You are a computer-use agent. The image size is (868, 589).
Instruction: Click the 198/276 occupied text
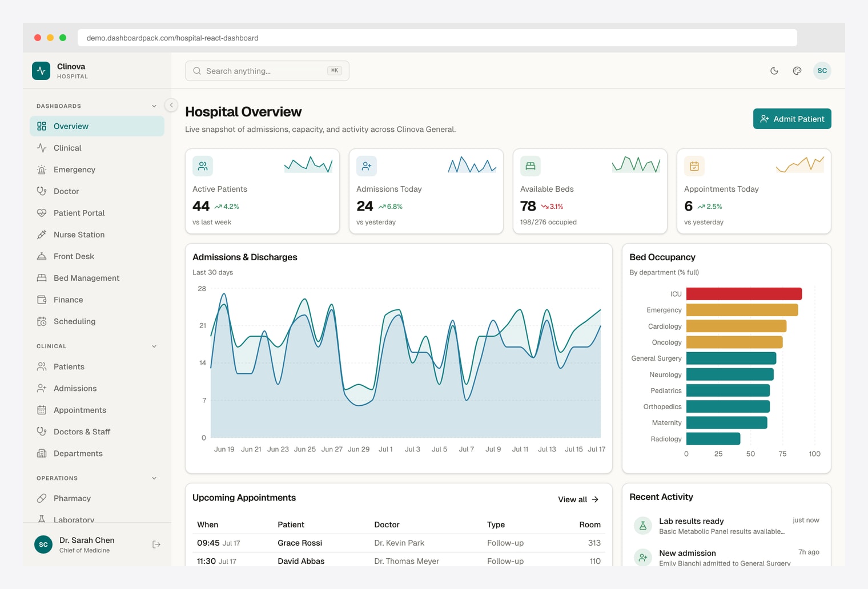(x=548, y=222)
